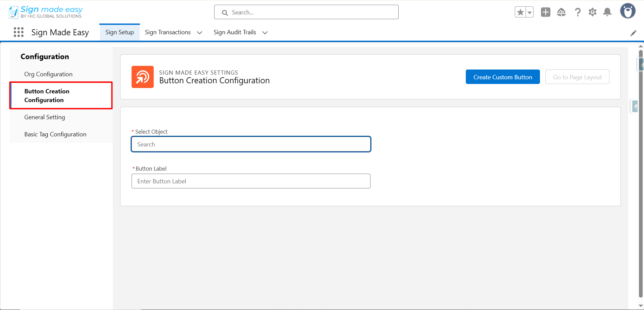Viewport: 644px width, 310px height.
Task: Open General Setting in the sidebar
Action: click(x=45, y=117)
